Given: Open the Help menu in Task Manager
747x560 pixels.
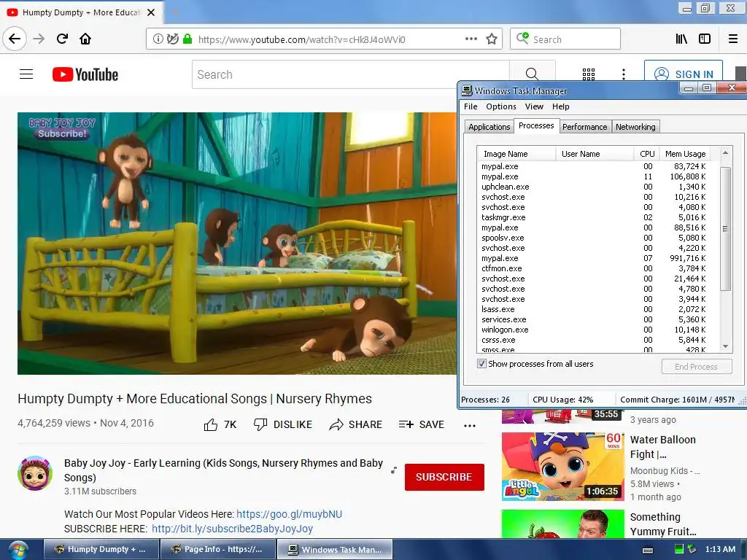Looking at the screenshot, I should (561, 106).
